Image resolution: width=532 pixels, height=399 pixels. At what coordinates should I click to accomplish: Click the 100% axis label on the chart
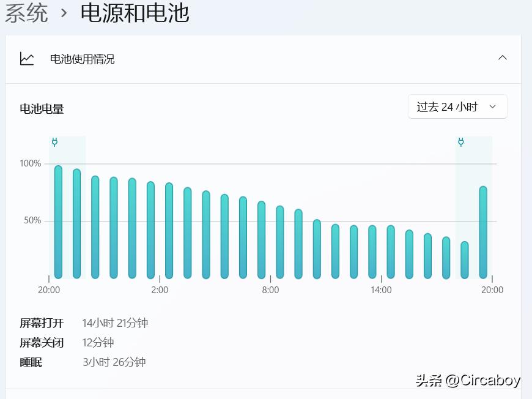[x=30, y=163]
